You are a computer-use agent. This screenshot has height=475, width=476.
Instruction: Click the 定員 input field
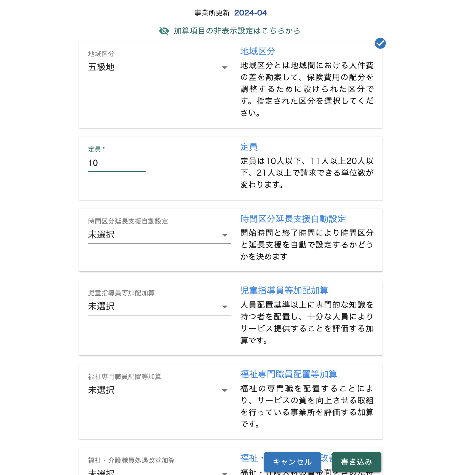pyautogui.click(x=117, y=163)
